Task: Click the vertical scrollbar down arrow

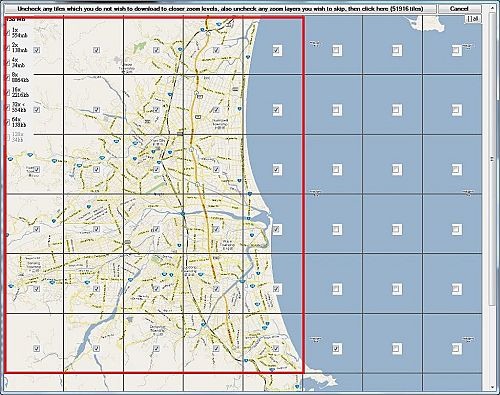Action: click(492, 387)
